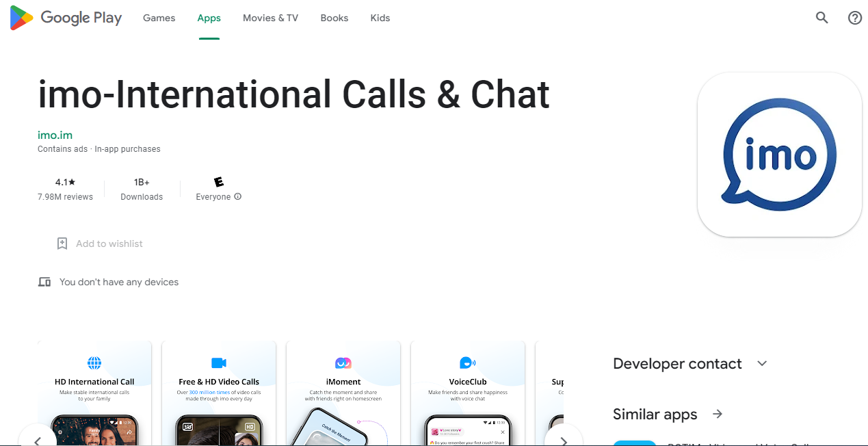
Task: Open the help question mark icon
Action: pos(855,18)
